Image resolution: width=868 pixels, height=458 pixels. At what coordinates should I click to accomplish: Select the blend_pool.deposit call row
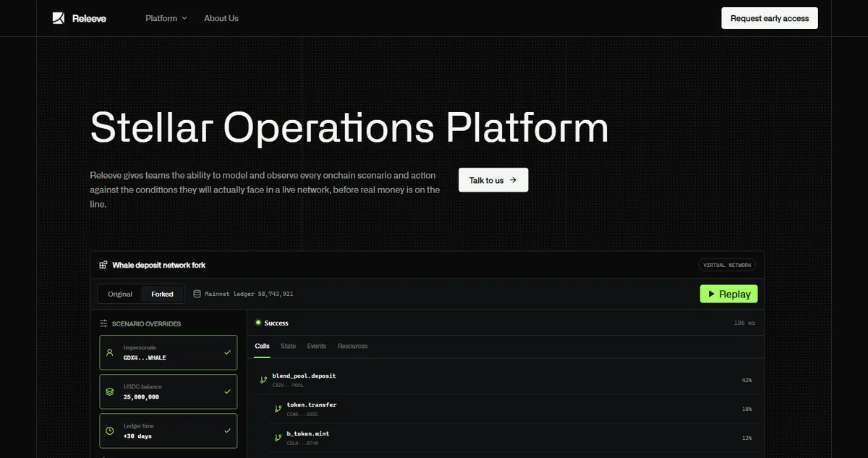point(506,380)
